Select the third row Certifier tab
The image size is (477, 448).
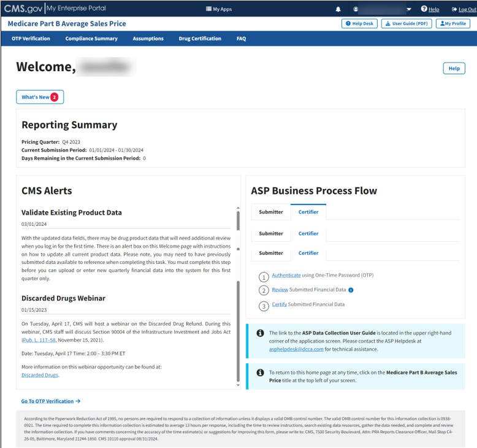pos(308,253)
